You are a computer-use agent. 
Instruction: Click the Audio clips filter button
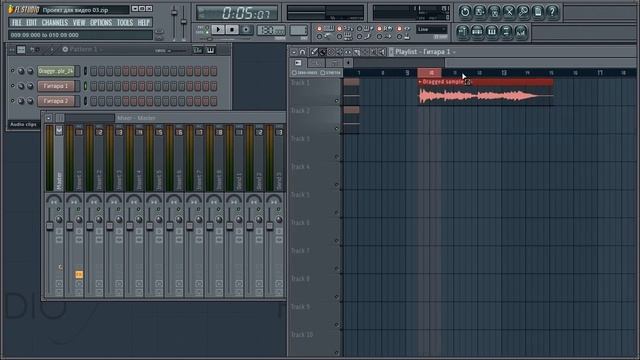coord(23,124)
